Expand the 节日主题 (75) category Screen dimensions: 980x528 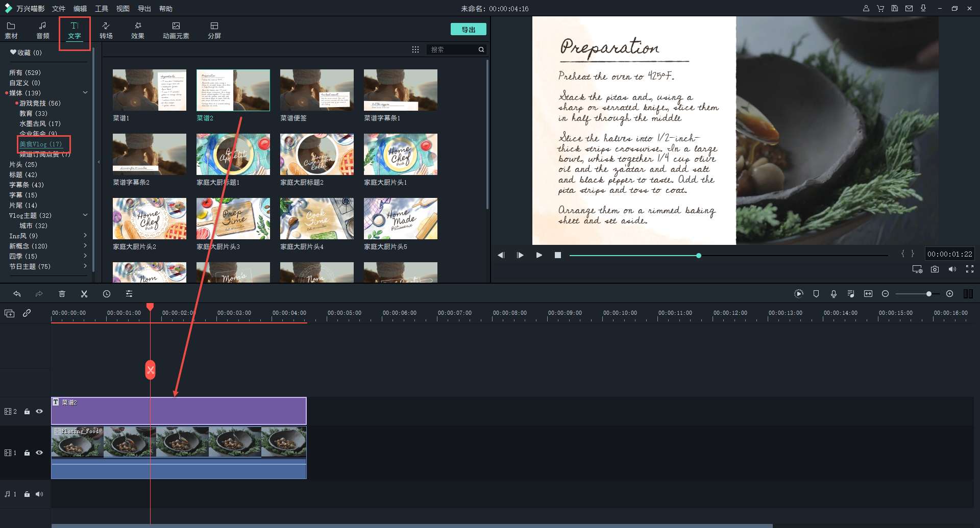click(85, 266)
